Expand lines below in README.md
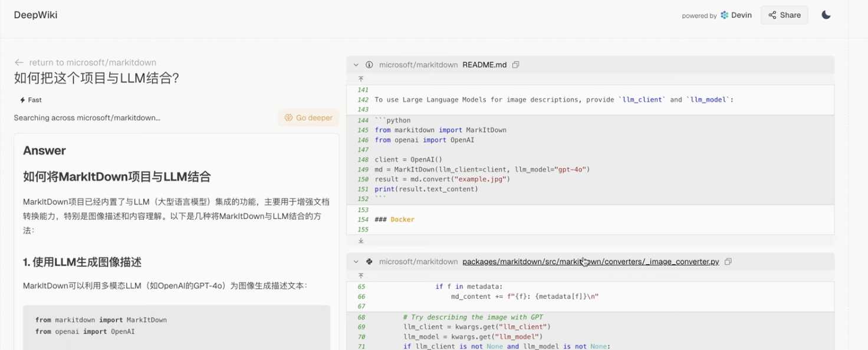This screenshot has height=350, width=868. click(361, 240)
